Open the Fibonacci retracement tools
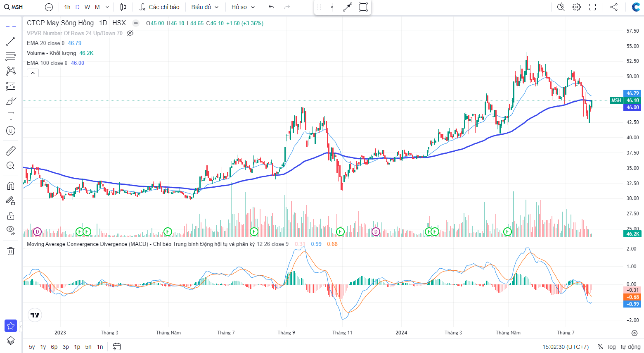This screenshot has height=353, width=644. point(11,56)
